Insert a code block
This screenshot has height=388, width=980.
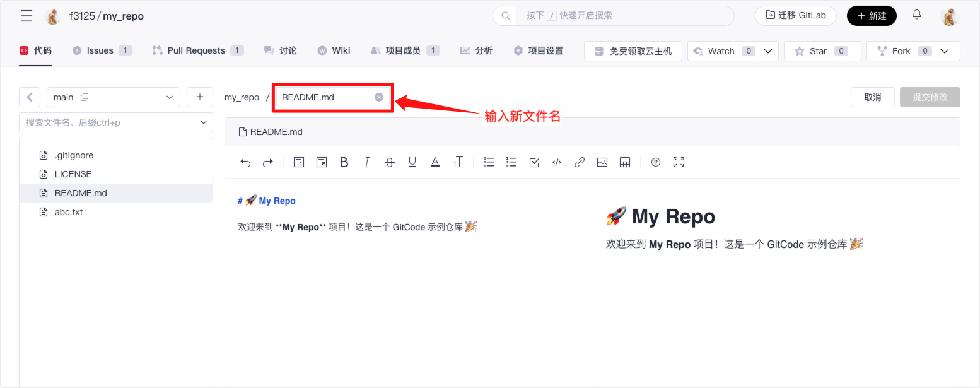tap(556, 163)
